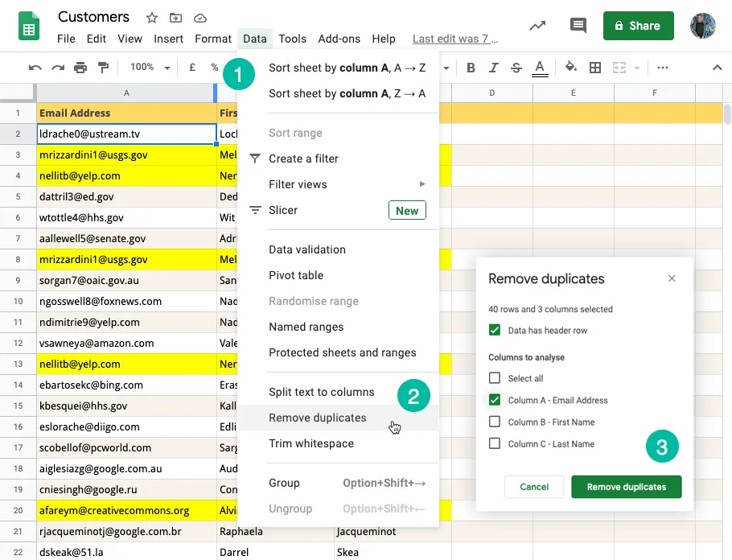Click the green Remove duplicates button

tap(627, 487)
